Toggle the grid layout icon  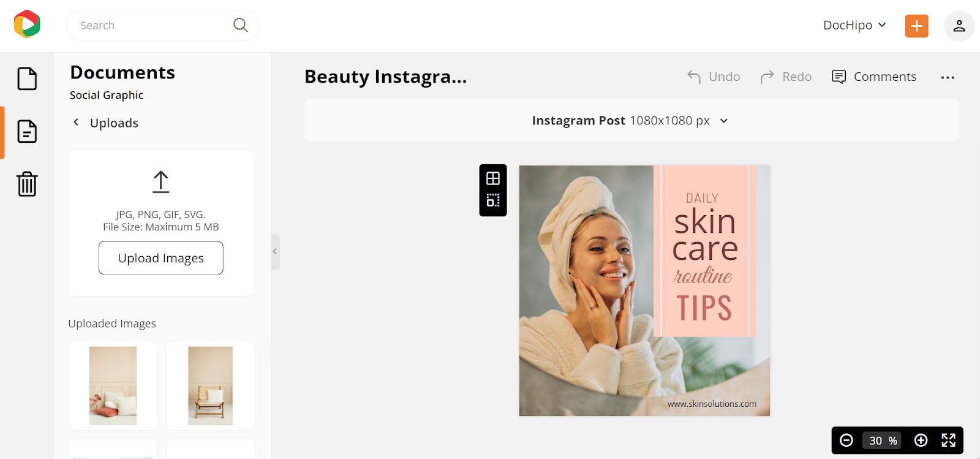click(493, 178)
